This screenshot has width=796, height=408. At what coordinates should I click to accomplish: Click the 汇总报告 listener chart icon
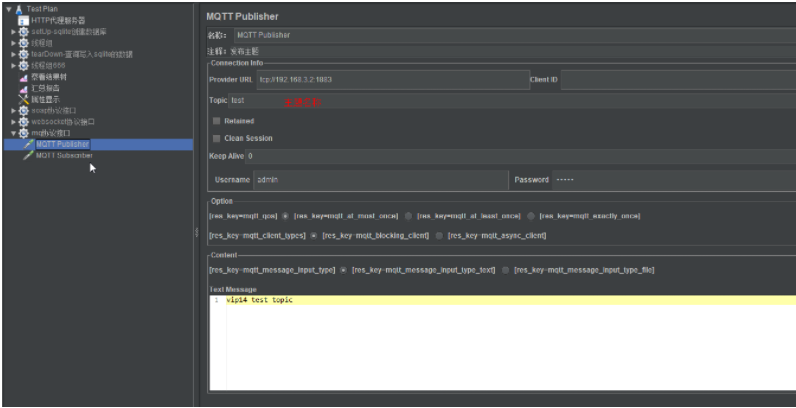[x=24, y=88]
